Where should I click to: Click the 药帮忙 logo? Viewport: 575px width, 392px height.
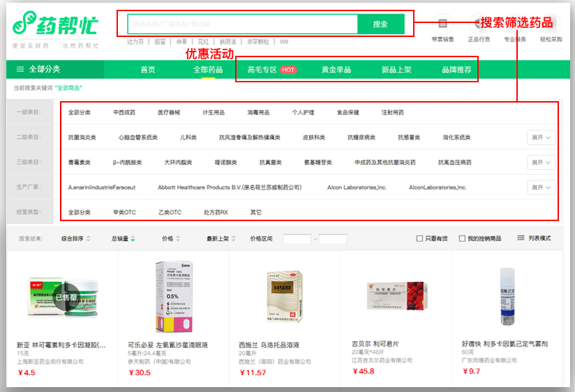click(x=55, y=23)
